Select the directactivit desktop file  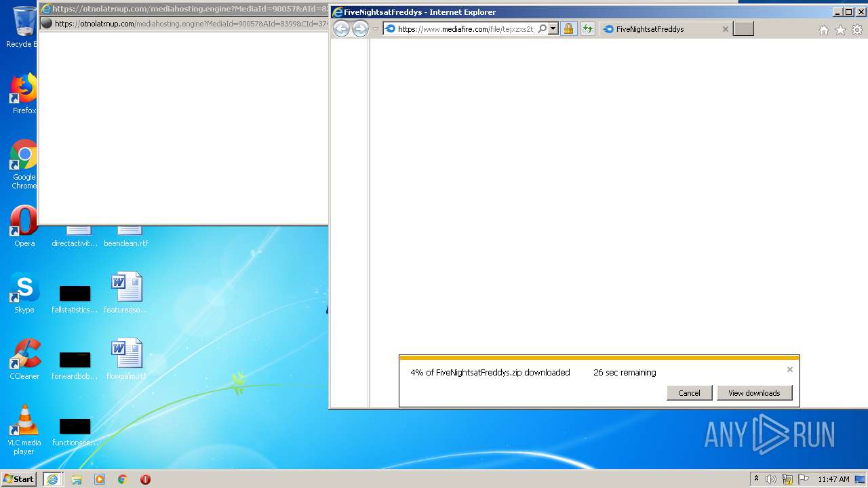click(75, 236)
